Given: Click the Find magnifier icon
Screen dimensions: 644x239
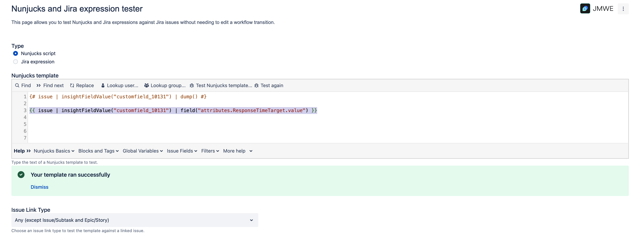Looking at the screenshot, I should [17, 86].
